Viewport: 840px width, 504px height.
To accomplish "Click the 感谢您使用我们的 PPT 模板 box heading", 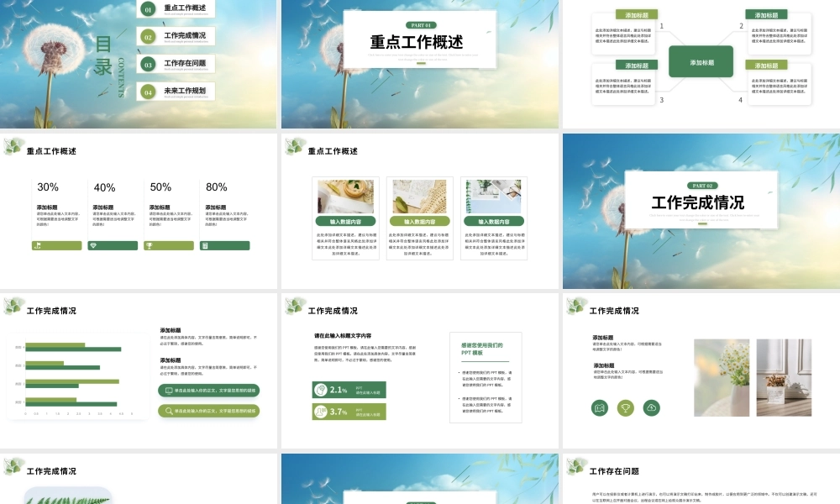I will pos(481,349).
